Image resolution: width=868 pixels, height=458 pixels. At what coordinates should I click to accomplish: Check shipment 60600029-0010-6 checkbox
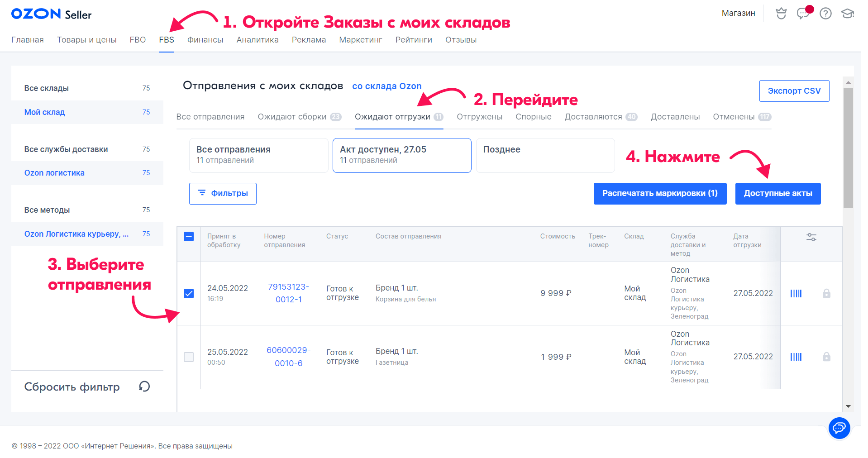(x=189, y=357)
